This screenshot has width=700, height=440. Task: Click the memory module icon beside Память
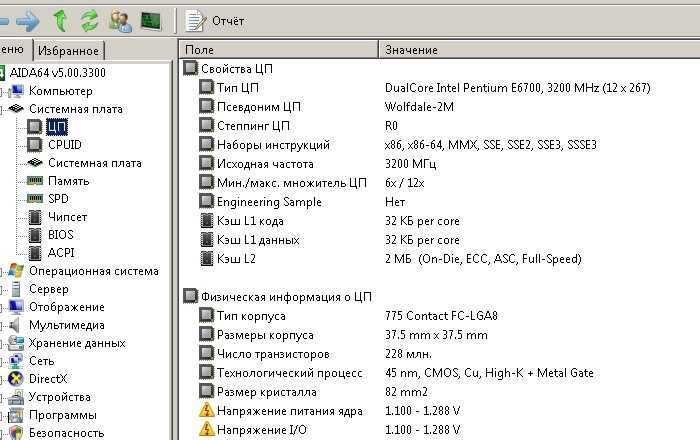(35, 181)
